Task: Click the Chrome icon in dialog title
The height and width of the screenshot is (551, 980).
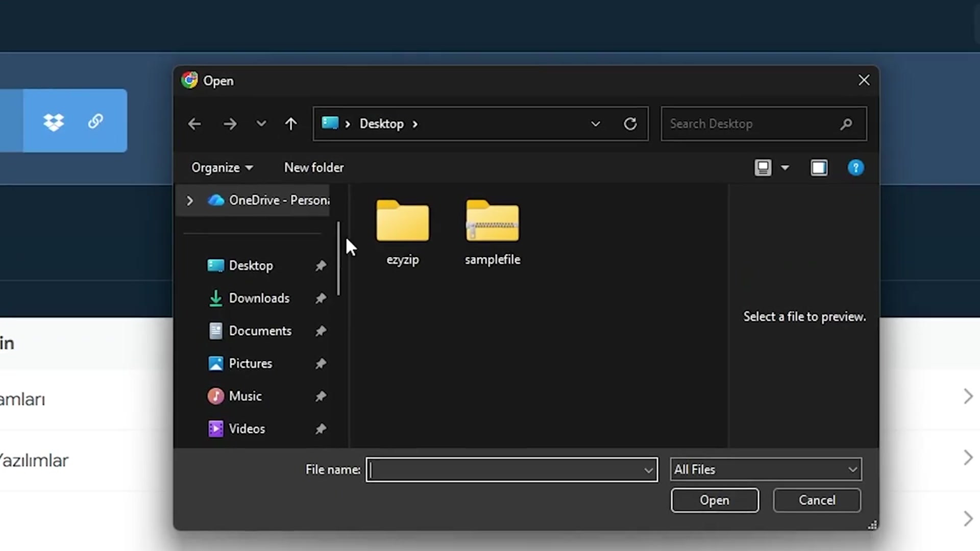Action: 189,80
